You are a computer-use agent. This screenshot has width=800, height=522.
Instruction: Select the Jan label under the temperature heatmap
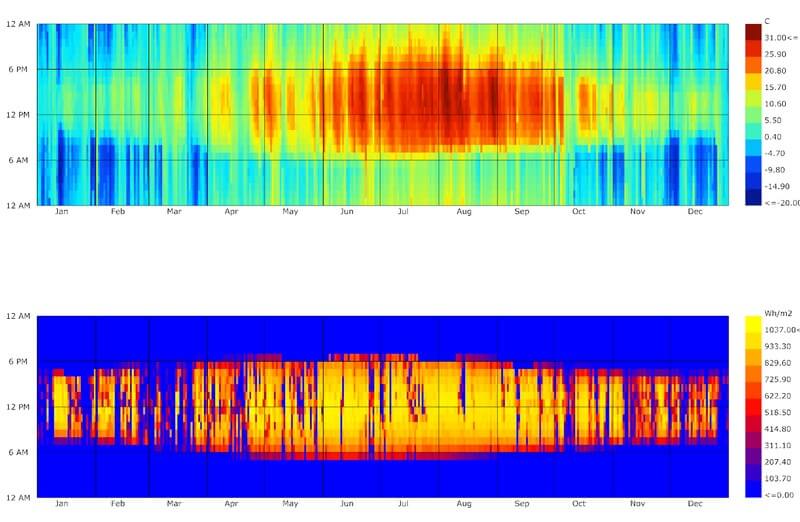(x=62, y=212)
